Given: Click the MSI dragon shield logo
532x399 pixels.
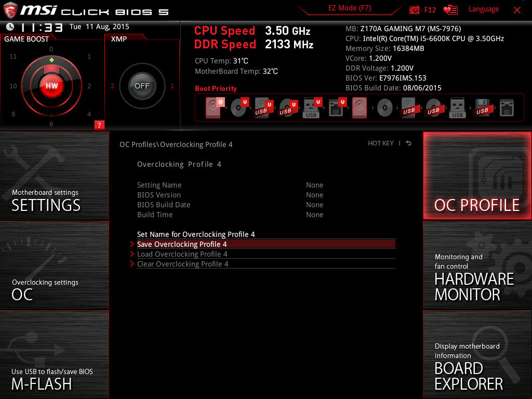Looking at the screenshot, I should point(10,10).
